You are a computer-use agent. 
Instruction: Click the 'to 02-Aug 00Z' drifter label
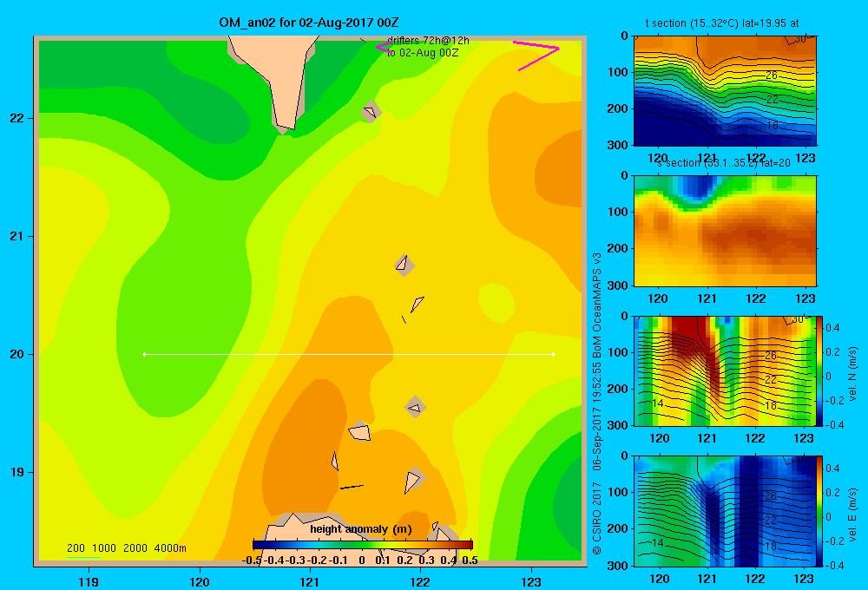tap(423, 53)
